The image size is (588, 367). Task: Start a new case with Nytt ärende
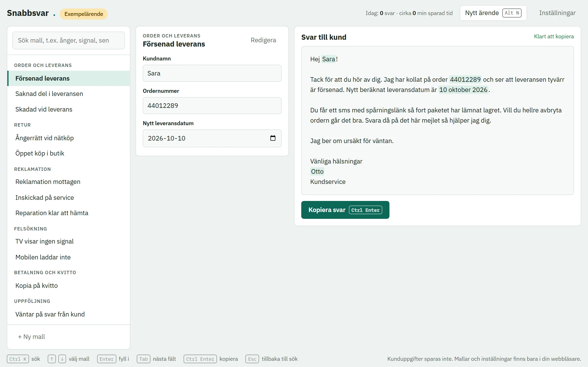click(x=493, y=13)
